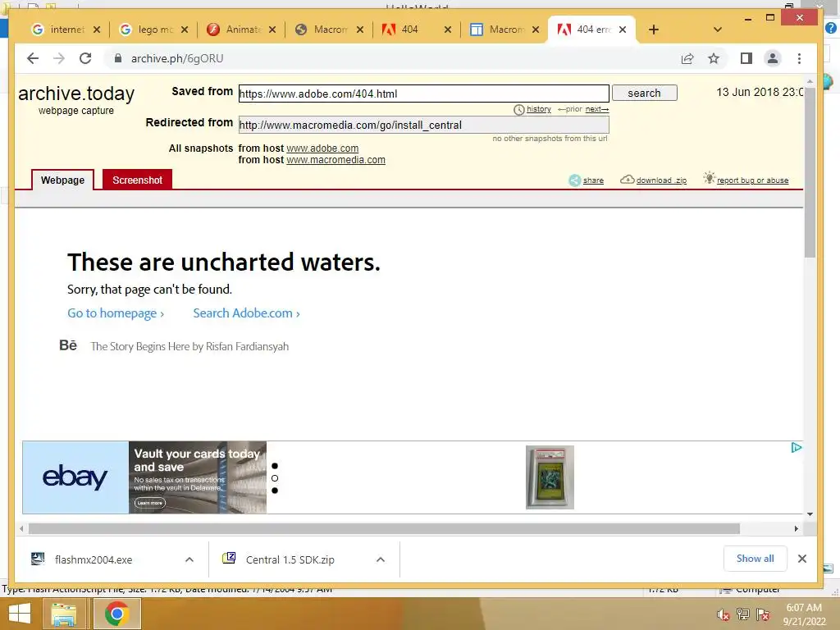Click 'Search Adobe.com' link
840x630 pixels.
coord(246,313)
